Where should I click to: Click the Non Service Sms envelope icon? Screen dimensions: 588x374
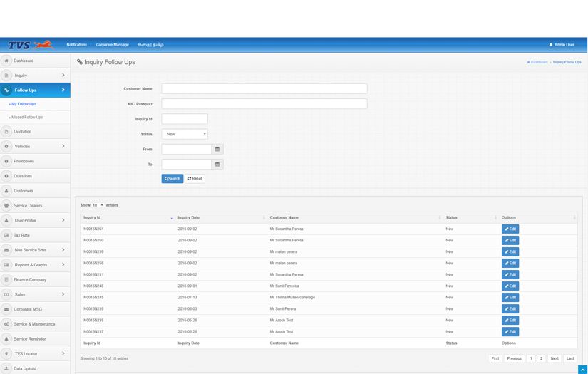6,250
